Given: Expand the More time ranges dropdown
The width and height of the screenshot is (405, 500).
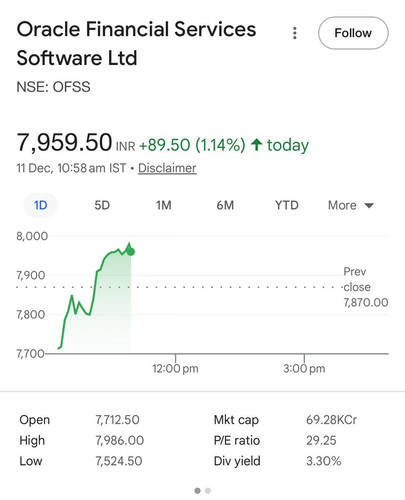Looking at the screenshot, I should [x=351, y=205].
